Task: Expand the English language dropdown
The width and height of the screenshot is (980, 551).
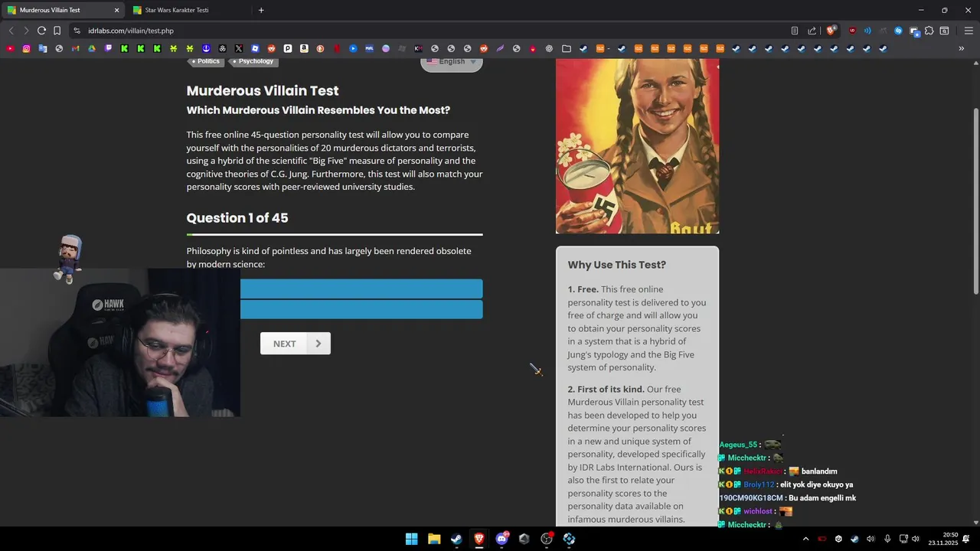Action: pyautogui.click(x=452, y=62)
